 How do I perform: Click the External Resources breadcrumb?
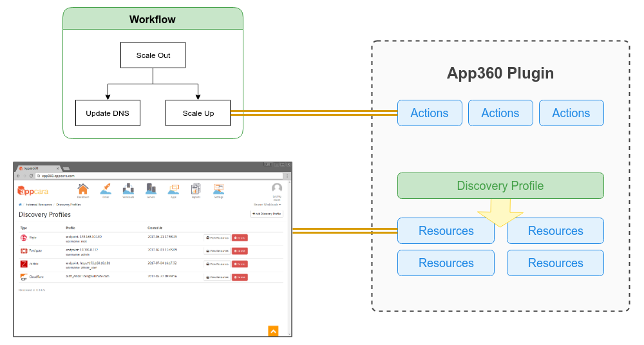[x=39, y=205]
